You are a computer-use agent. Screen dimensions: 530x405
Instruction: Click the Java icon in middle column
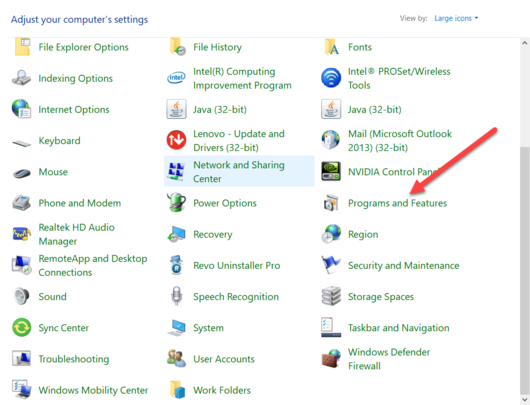click(x=176, y=109)
